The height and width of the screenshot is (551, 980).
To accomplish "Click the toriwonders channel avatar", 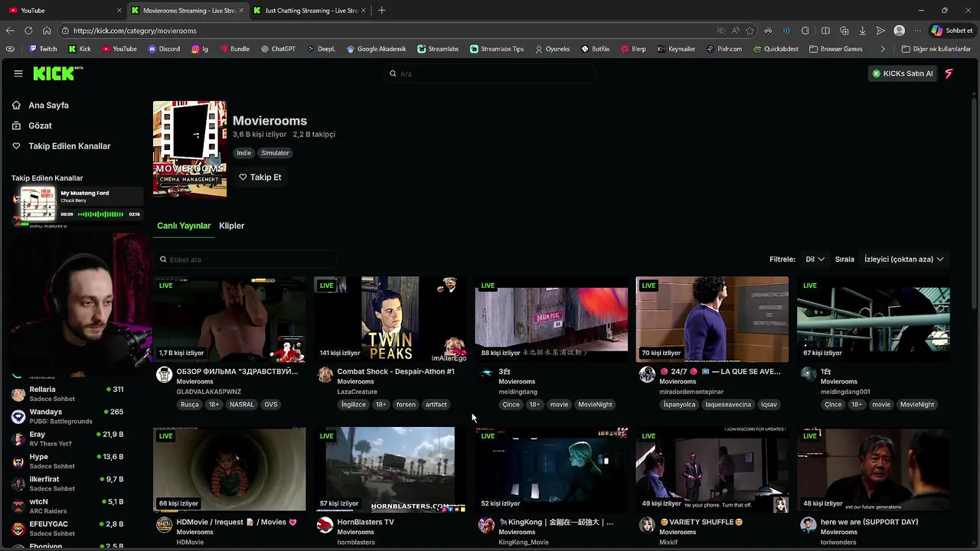I will tap(808, 525).
